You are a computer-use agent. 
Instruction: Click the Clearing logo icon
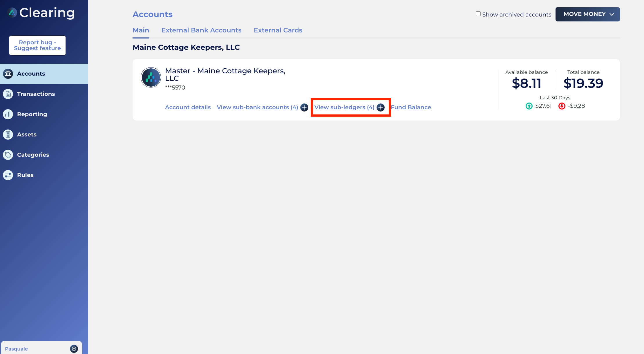click(12, 13)
